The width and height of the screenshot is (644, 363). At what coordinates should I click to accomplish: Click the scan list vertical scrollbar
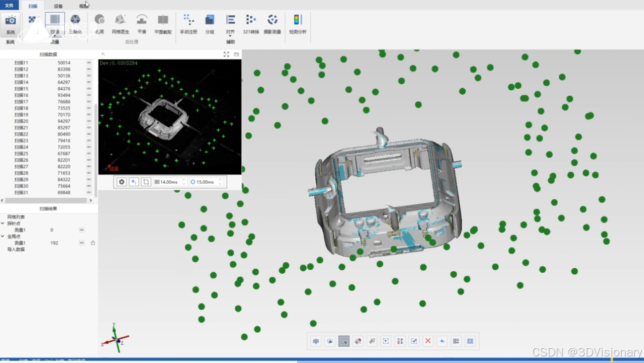[x=96, y=150]
